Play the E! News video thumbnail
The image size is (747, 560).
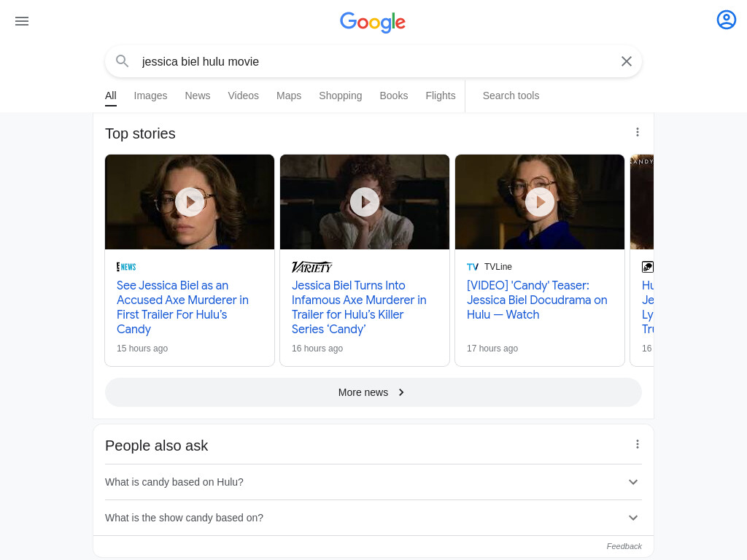190,202
